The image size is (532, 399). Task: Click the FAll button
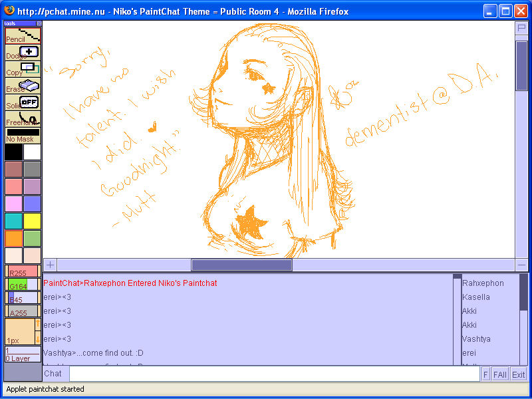click(500, 374)
